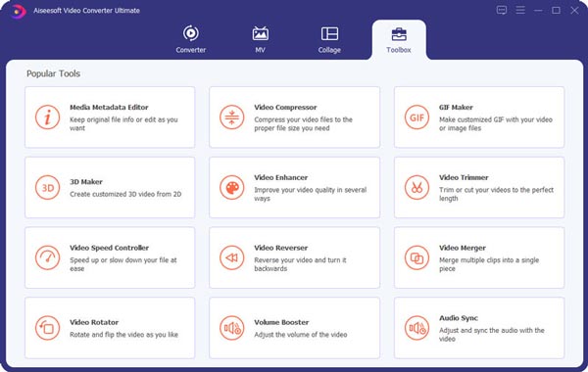Click the Video Enhancer palette icon
The width and height of the screenshot is (588, 372).
click(x=231, y=187)
